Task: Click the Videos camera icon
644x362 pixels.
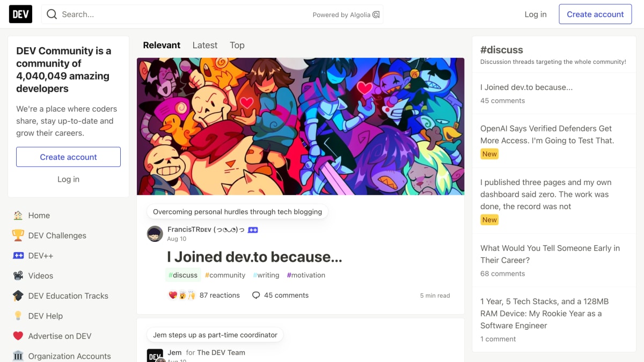Action: tap(18, 276)
